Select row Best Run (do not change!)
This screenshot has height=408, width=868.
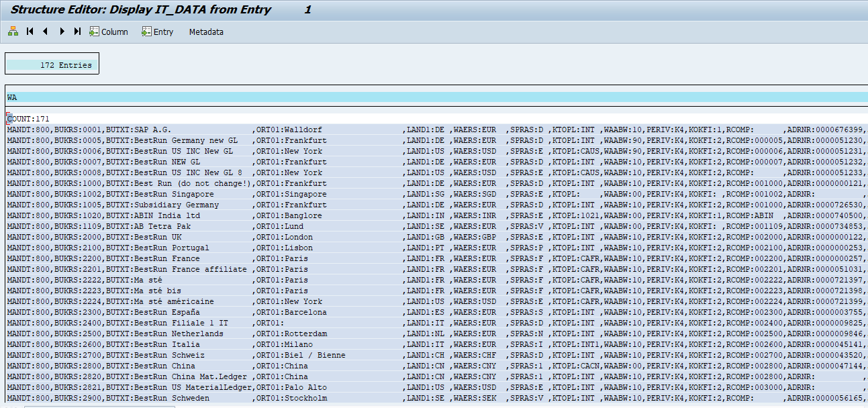pyautogui.click(x=436, y=183)
